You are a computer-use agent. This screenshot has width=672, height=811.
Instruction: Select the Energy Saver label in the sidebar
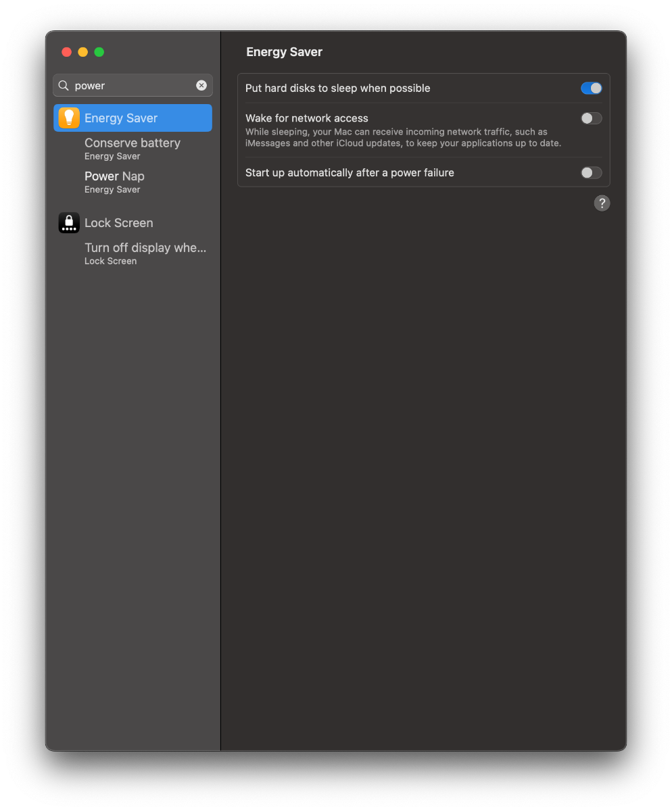(121, 118)
